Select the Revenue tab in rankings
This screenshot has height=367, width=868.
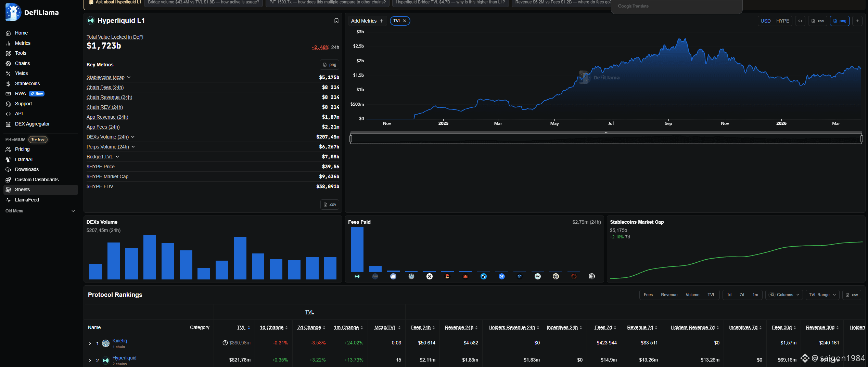[669, 295]
